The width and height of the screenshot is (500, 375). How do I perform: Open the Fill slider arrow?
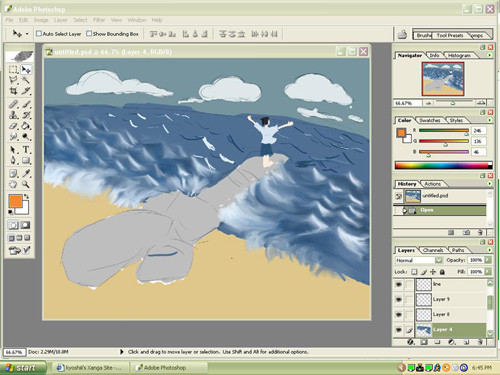488,272
